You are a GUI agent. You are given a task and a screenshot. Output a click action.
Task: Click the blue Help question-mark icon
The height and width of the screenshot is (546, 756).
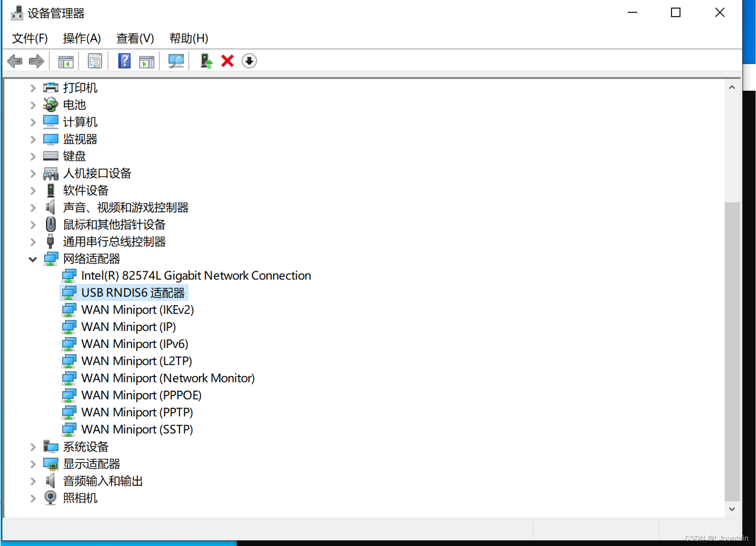(x=124, y=61)
